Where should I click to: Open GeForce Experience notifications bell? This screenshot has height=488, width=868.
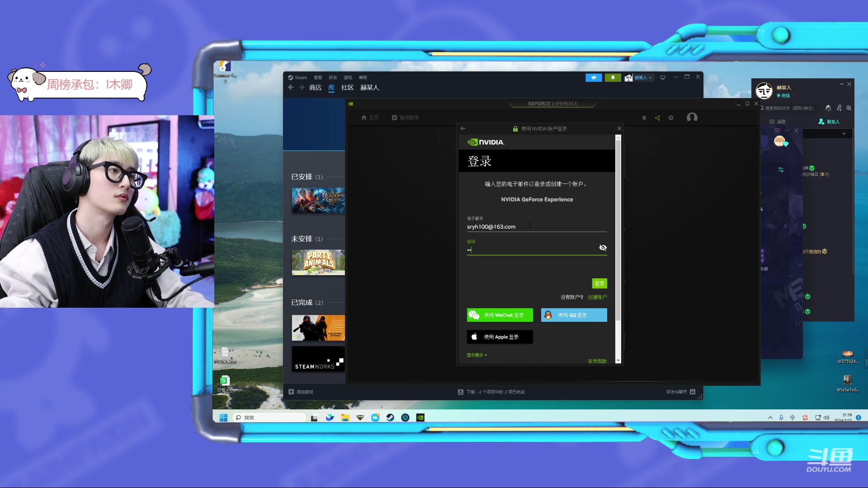644,118
